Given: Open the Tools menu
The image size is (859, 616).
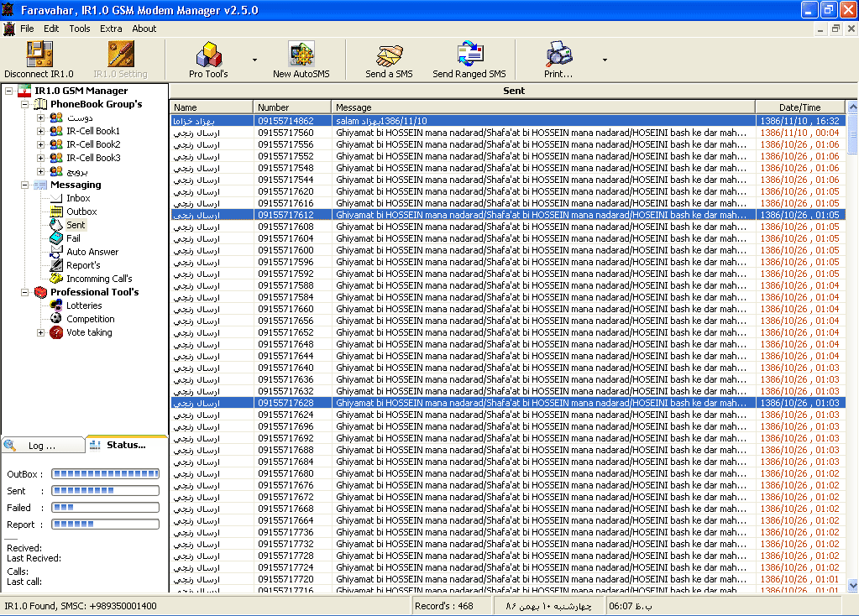Looking at the screenshot, I should pyautogui.click(x=80, y=29).
